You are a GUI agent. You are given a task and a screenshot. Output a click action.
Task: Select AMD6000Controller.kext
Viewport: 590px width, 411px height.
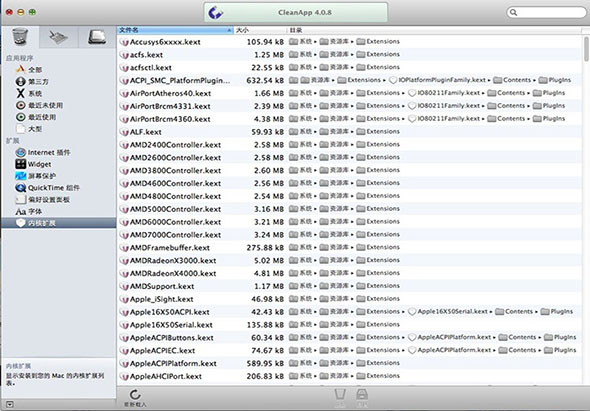tap(175, 222)
